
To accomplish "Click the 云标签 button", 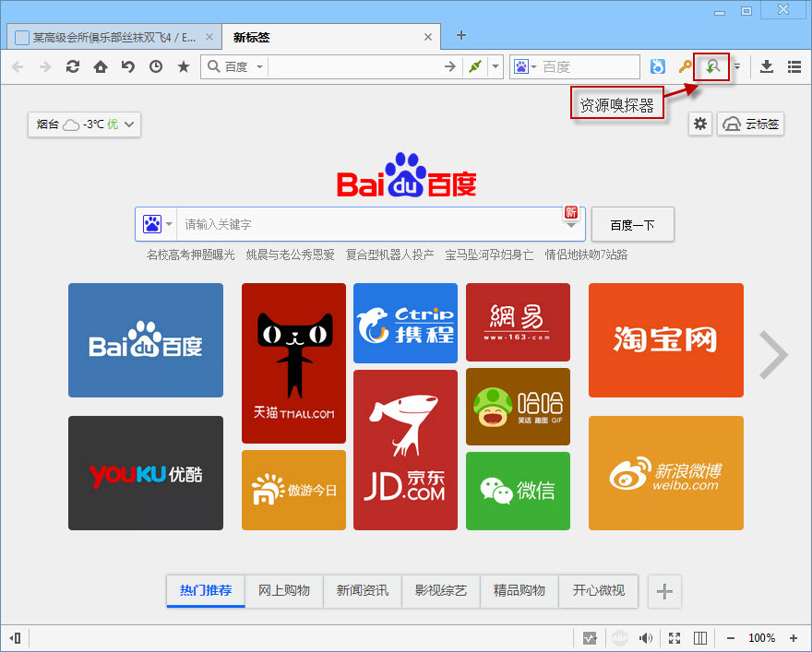I will pyautogui.click(x=750, y=124).
